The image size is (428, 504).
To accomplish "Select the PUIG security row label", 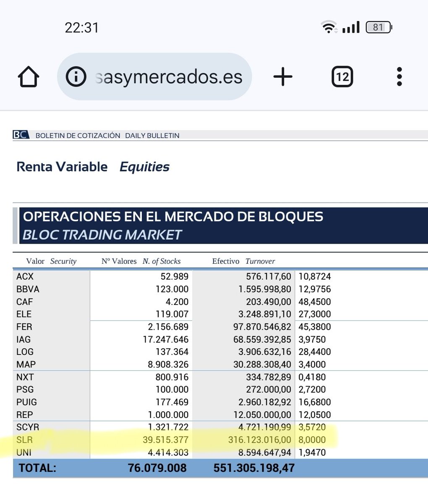I will [x=26, y=402].
